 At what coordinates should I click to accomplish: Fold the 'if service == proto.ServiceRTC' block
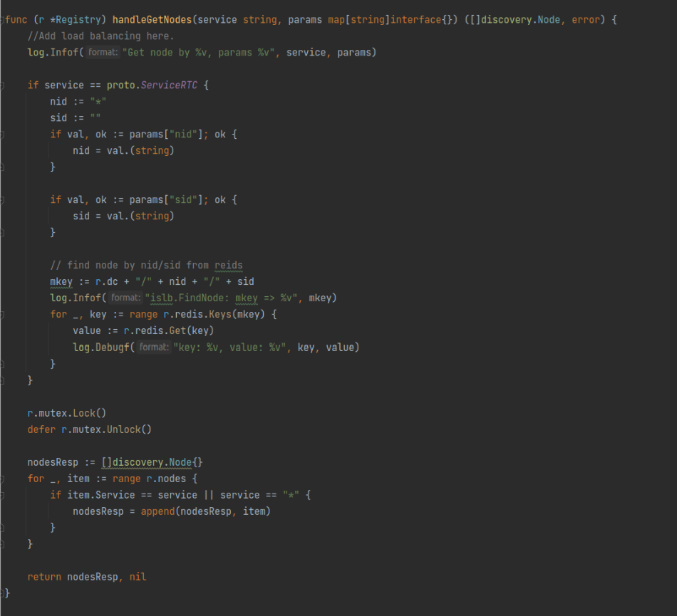tap(2, 85)
